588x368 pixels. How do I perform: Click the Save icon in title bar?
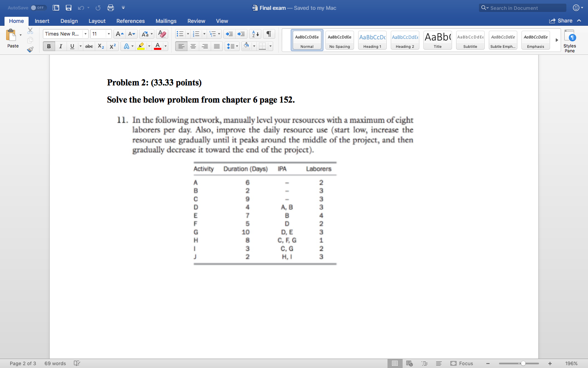[69, 8]
